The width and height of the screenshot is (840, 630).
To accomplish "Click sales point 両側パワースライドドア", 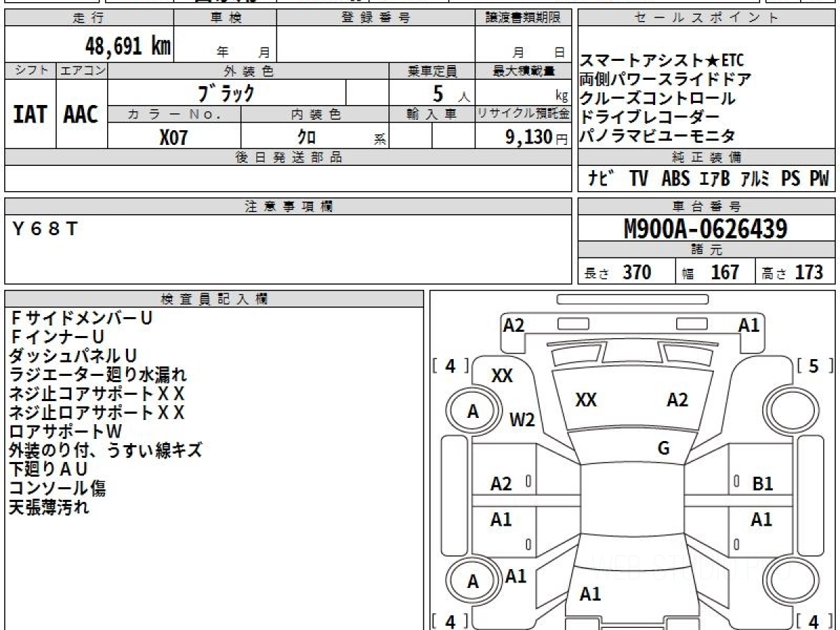I will tap(666, 79).
